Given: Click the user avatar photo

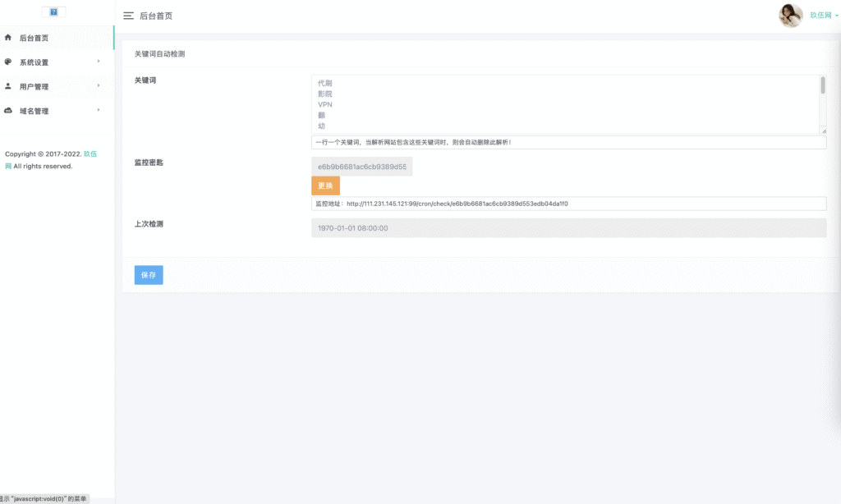Looking at the screenshot, I should click(790, 16).
